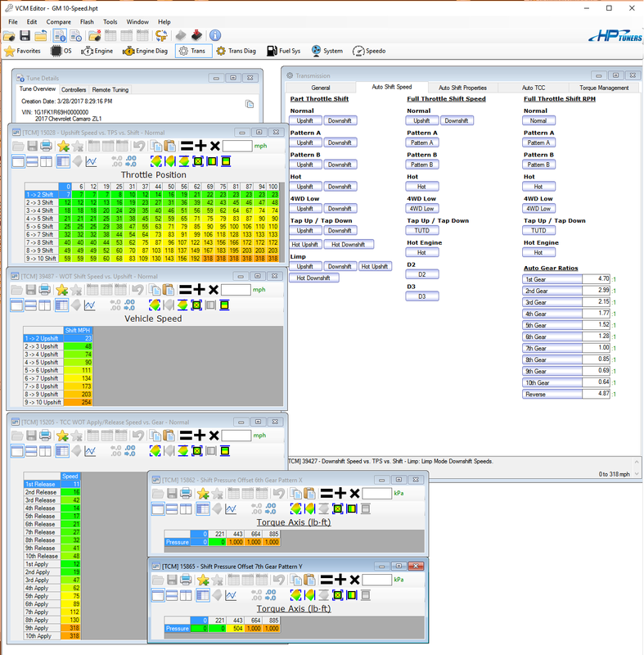
Task: Open the Engine section
Action: (97, 51)
